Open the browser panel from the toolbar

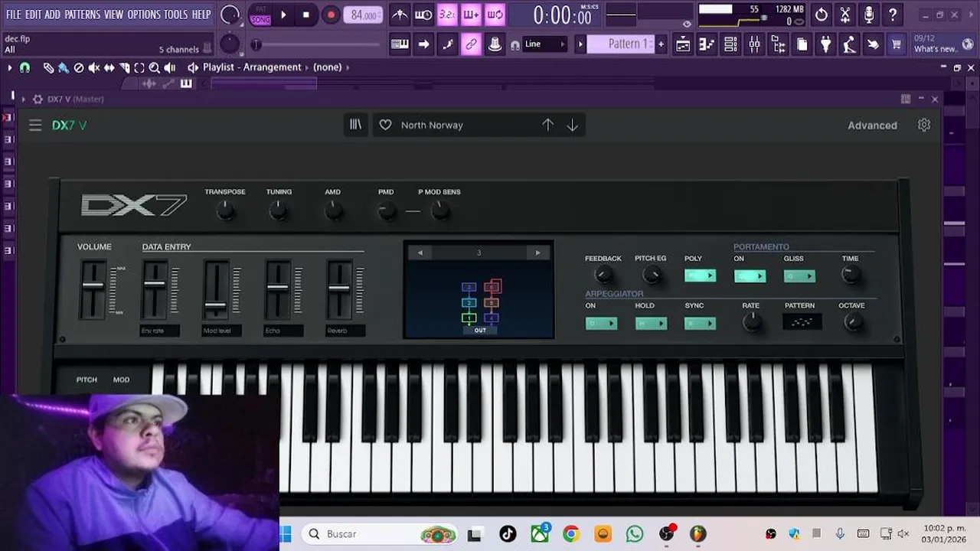778,44
